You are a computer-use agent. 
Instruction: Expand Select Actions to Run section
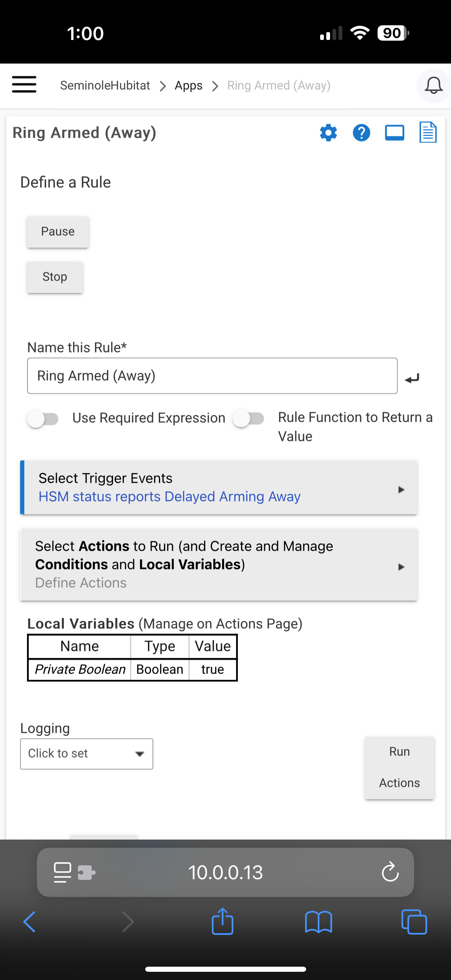click(219, 564)
